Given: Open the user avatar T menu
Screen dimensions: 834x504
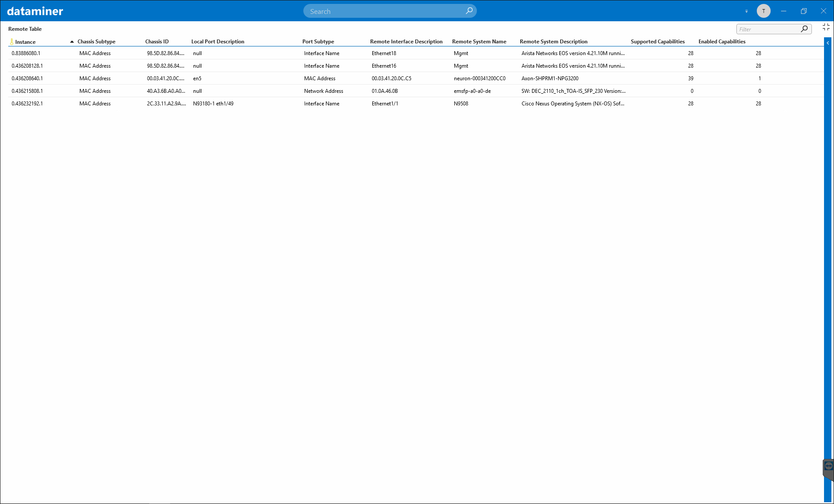Looking at the screenshot, I should coord(764,11).
